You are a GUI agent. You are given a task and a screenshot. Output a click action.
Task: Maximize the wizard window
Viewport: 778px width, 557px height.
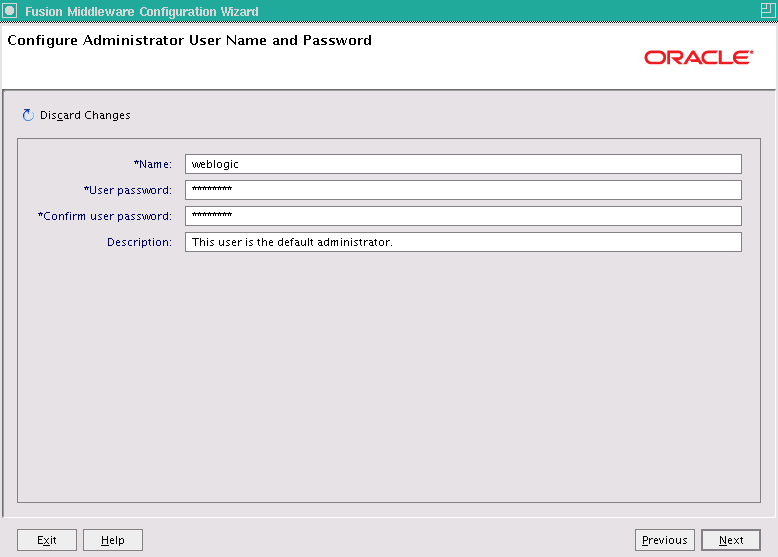click(x=768, y=10)
